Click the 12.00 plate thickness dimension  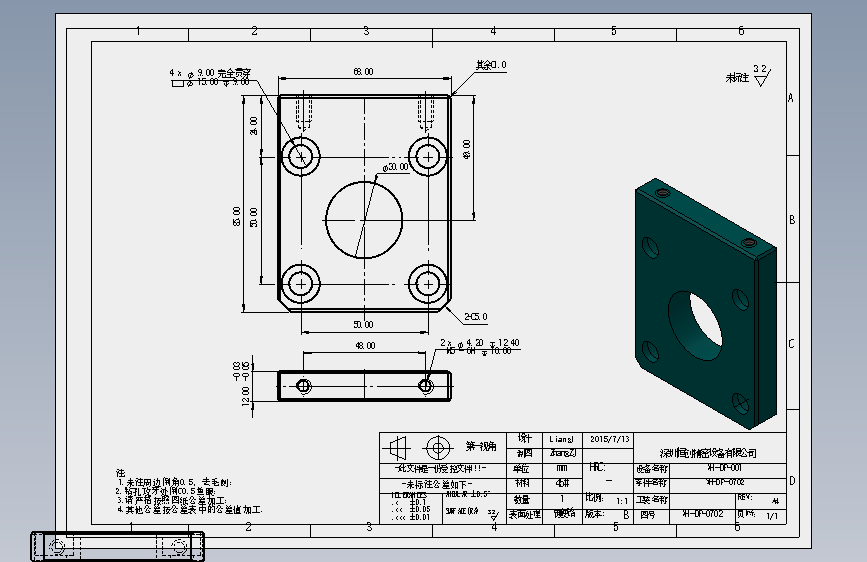[x=246, y=396]
